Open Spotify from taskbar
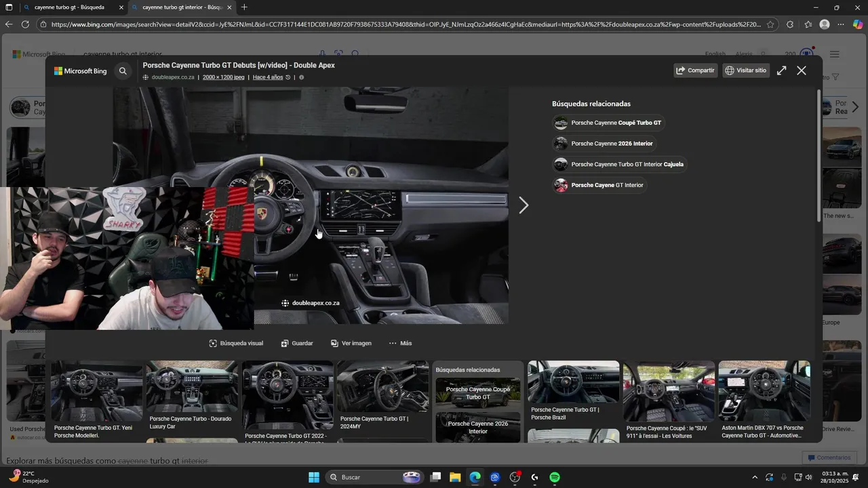The width and height of the screenshot is (868, 488). [555, 477]
